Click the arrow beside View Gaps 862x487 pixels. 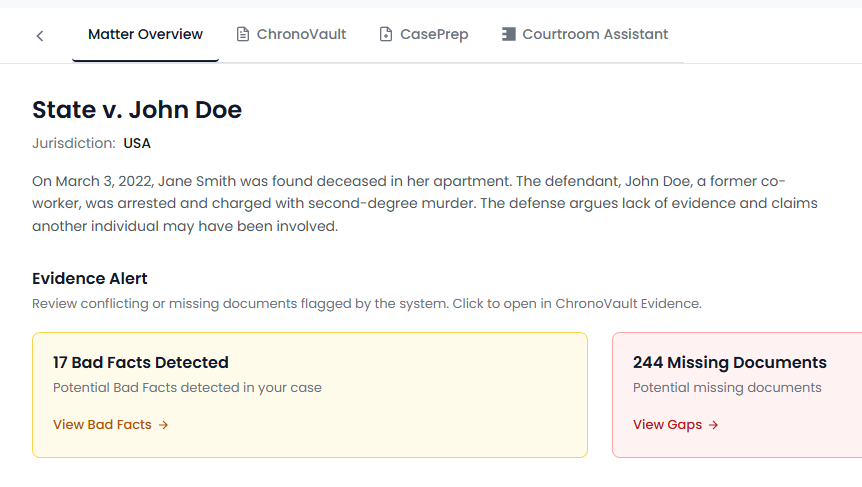(714, 425)
